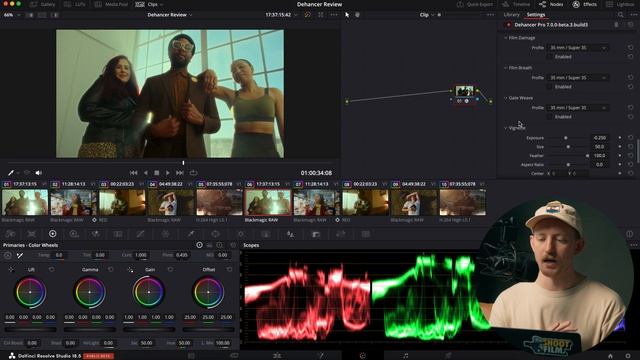Play the clip forward
Screen dimensions: 640x360
coord(168,173)
